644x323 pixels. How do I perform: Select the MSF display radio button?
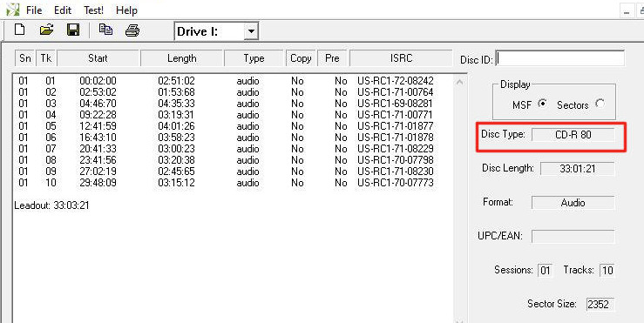click(x=543, y=104)
